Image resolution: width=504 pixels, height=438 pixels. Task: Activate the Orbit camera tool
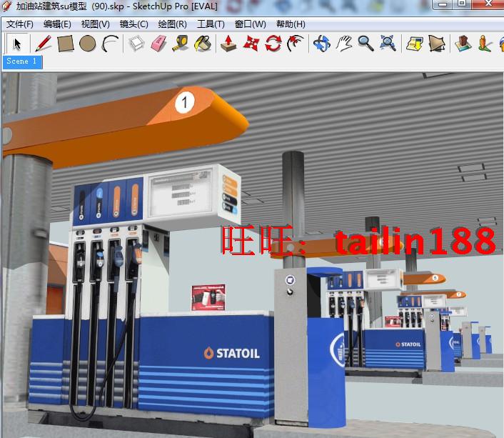[322, 44]
